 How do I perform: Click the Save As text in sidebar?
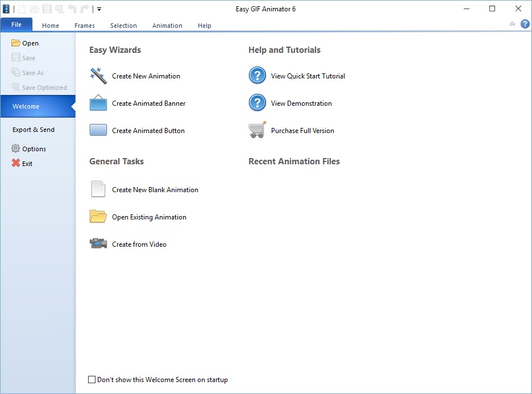pos(32,73)
